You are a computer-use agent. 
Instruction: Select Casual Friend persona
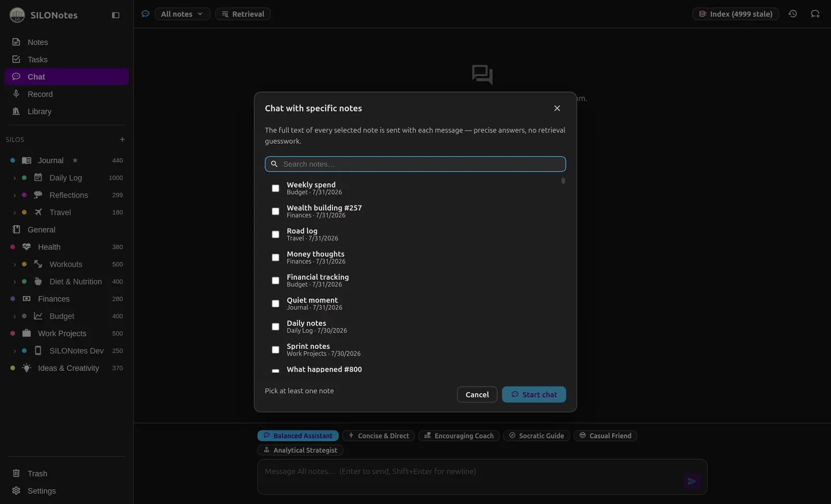coord(605,435)
